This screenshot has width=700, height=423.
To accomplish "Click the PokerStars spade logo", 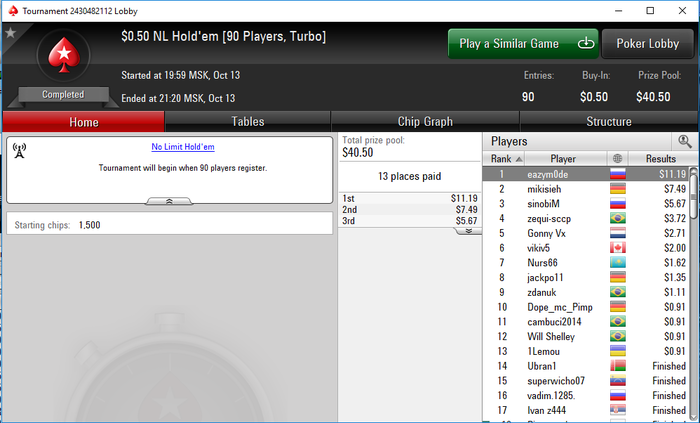I will [64, 55].
